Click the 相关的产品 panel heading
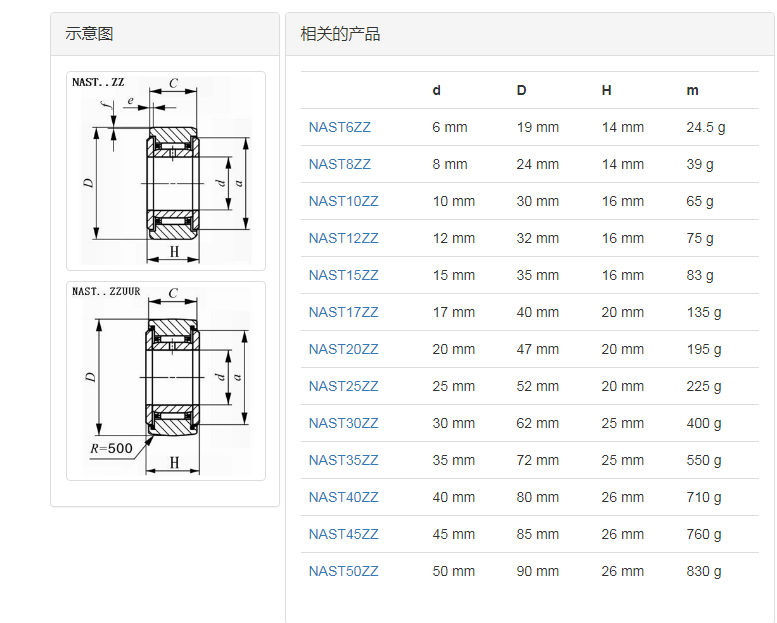 (340, 34)
